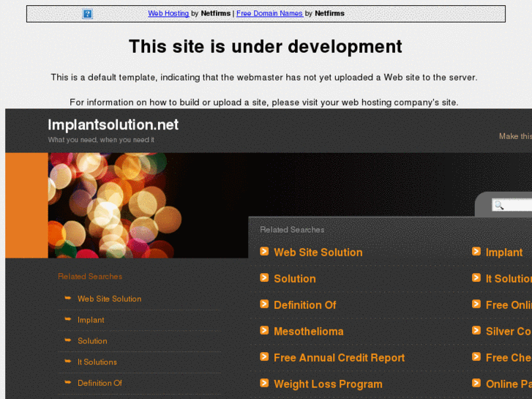The height and width of the screenshot is (399, 532).
Task: Click arrow icon beside Online Pa link
Action: click(x=476, y=383)
